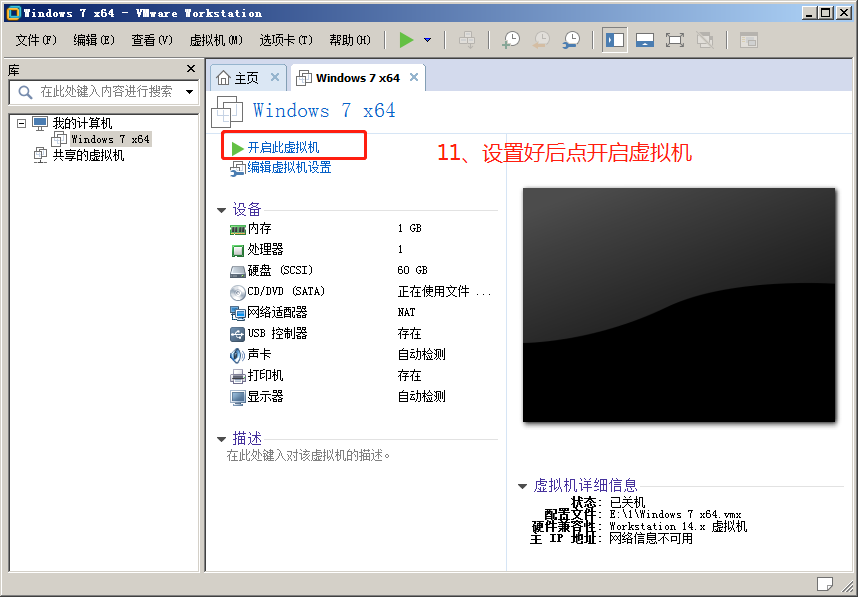Click the console view toolbar icon

point(749,40)
